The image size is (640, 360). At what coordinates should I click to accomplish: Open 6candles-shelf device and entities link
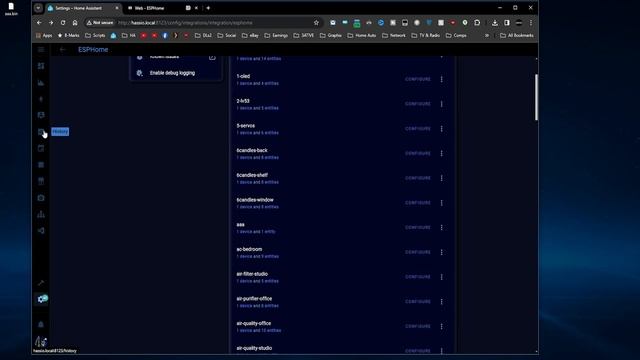(258, 182)
